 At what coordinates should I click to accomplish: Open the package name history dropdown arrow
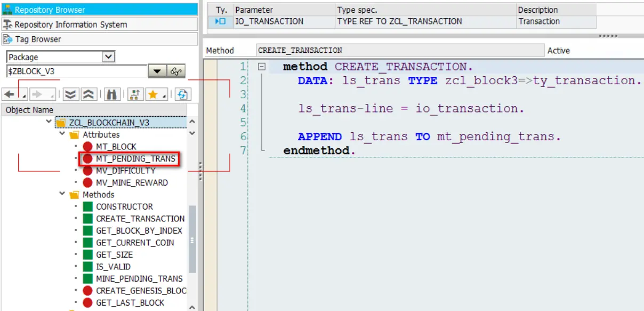[157, 71]
